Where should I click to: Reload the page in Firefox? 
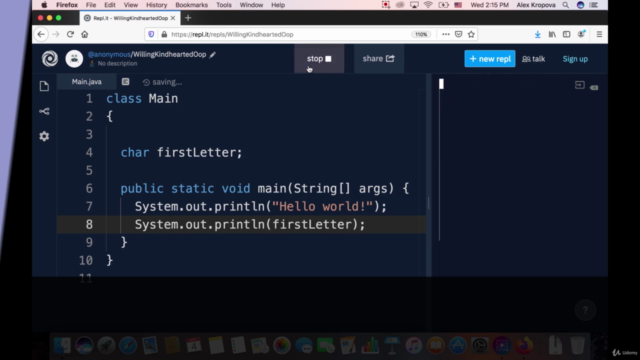(x=70, y=34)
